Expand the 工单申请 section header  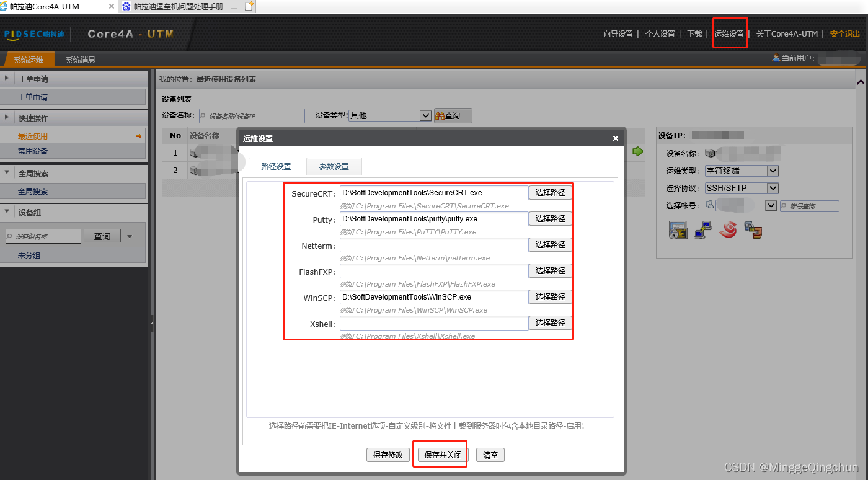tap(73, 79)
